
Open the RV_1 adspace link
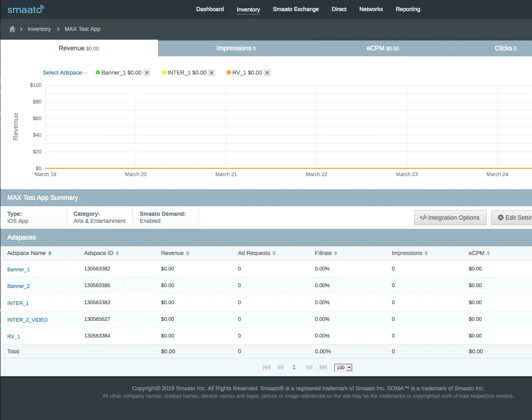(13, 336)
